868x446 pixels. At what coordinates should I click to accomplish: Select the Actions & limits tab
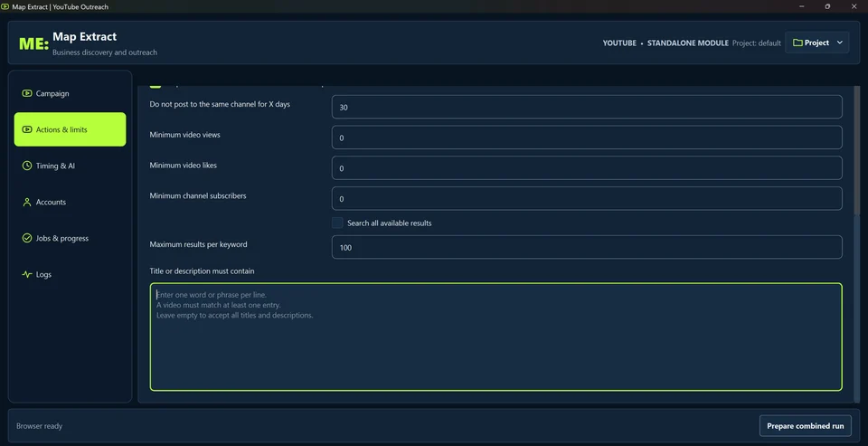(70, 129)
